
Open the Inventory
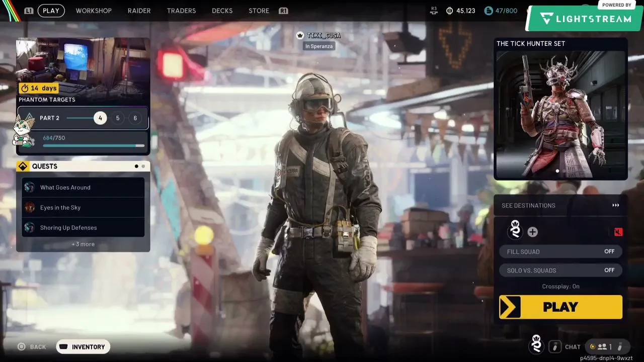click(x=83, y=347)
